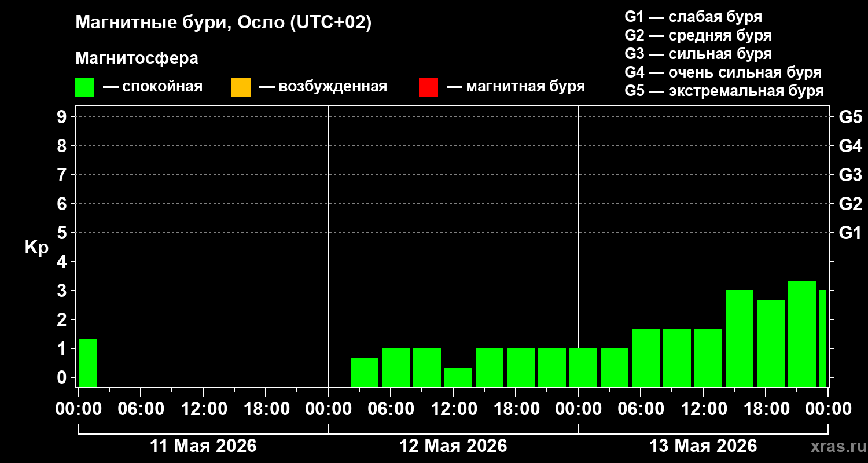Click the bar at 15:00 on 13 May
This screenshot has height=463, width=868.
pyautogui.click(x=740, y=338)
